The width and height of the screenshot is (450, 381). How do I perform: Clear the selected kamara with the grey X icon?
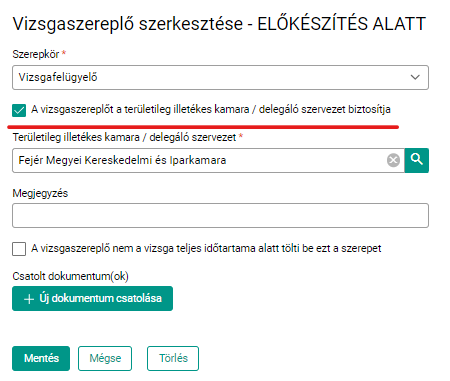[393, 160]
